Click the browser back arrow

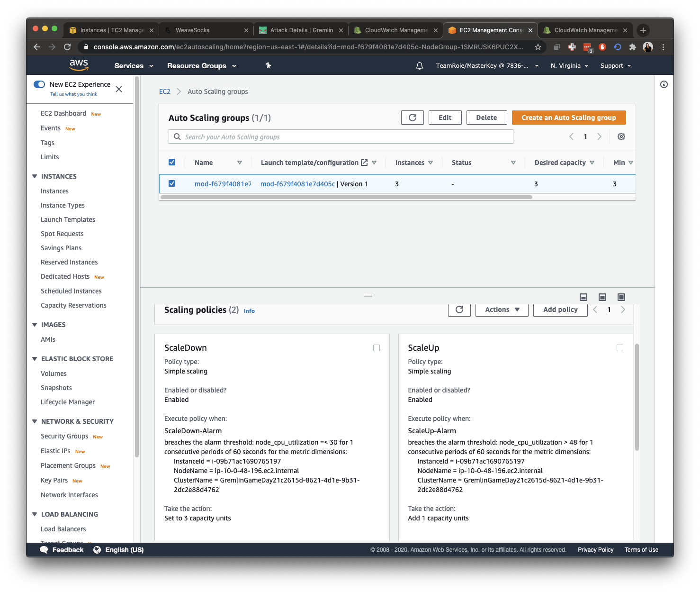(37, 47)
